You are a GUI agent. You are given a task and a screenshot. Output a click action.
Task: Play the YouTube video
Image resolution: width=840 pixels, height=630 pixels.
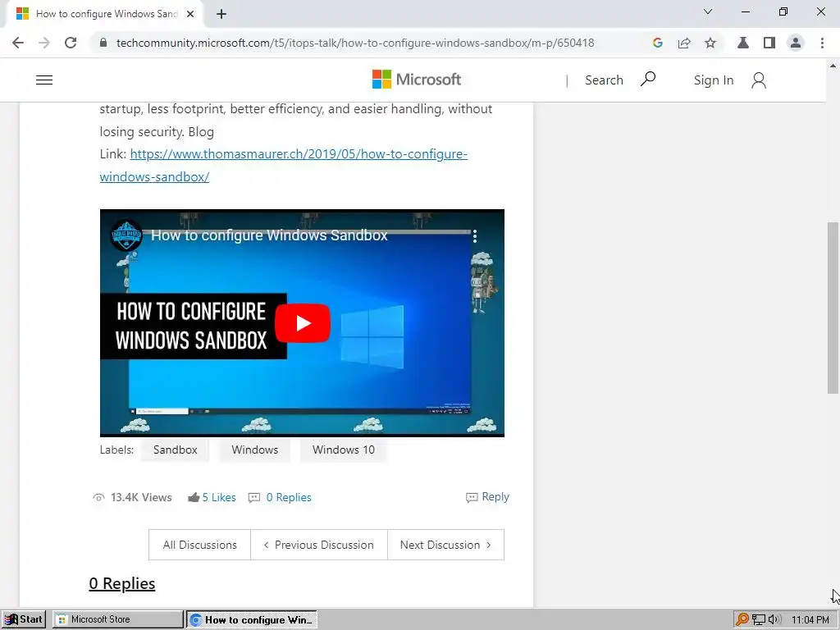[303, 323]
